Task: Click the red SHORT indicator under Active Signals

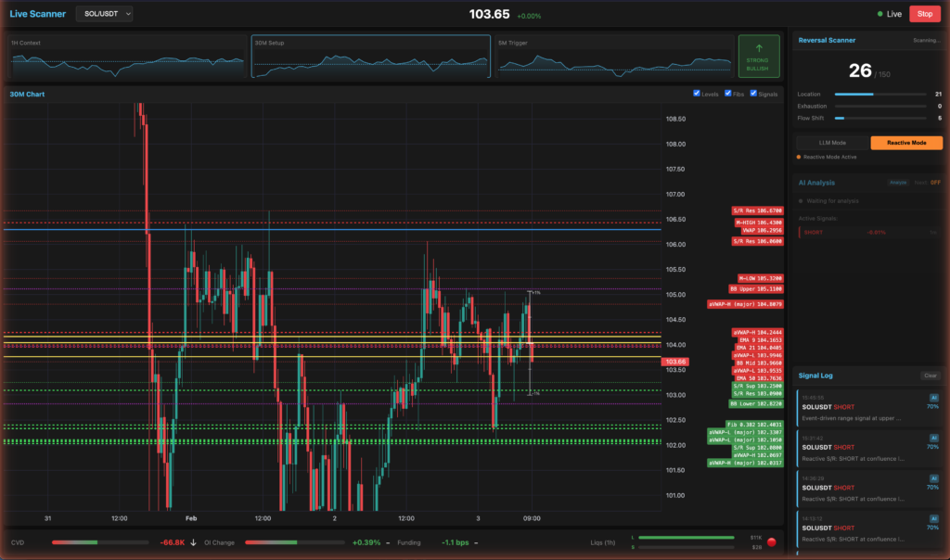Action: coord(814,233)
